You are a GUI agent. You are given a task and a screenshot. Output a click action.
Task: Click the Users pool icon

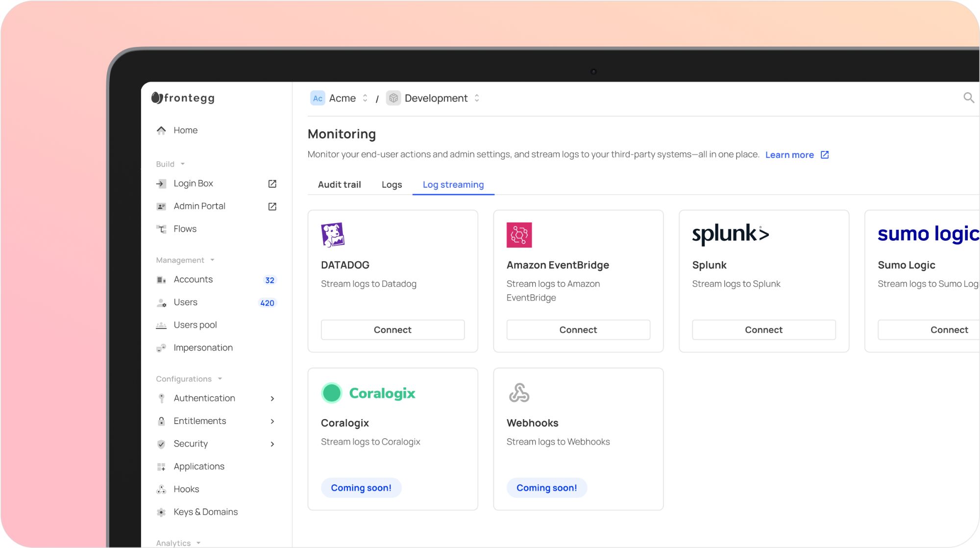[161, 325]
